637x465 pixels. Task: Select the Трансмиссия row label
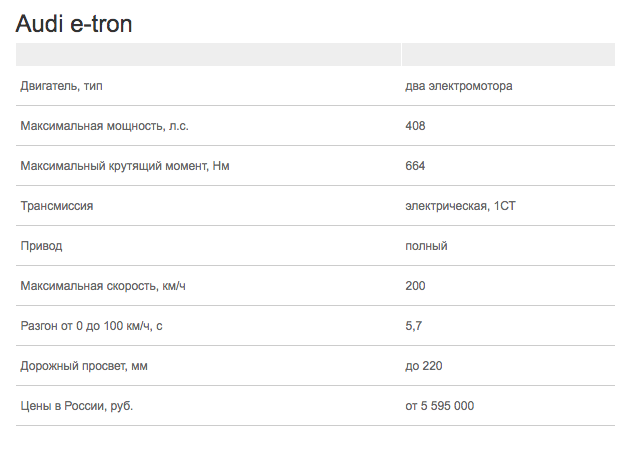[x=57, y=206]
